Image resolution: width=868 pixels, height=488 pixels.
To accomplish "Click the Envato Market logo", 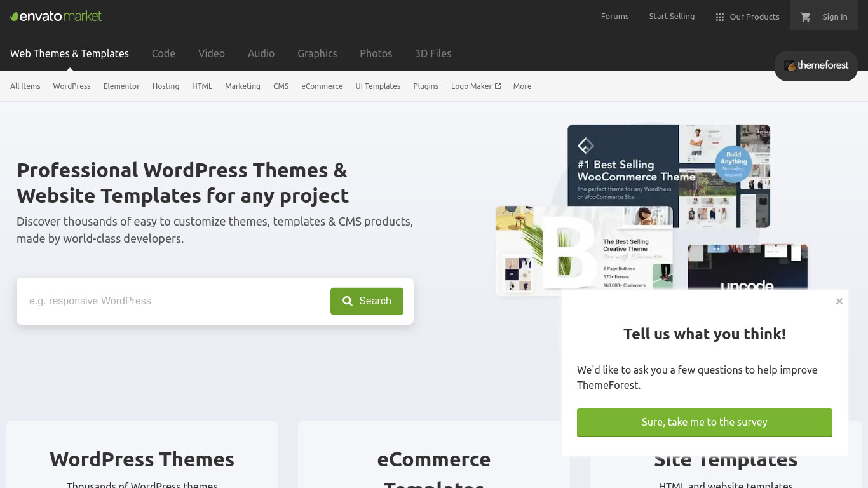I will pos(56,16).
